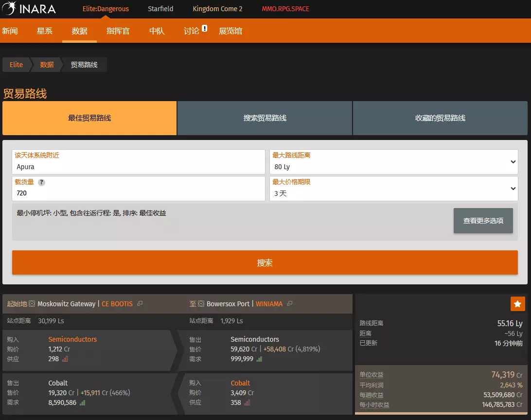Toggle the star favorite route button
Screen dimensions: 531x420
coord(517,304)
